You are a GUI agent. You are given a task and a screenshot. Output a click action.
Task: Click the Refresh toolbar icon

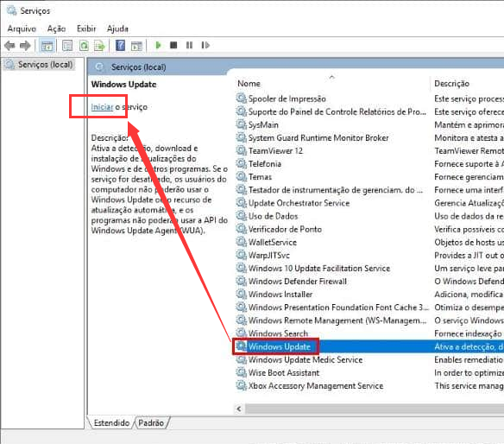click(x=85, y=46)
